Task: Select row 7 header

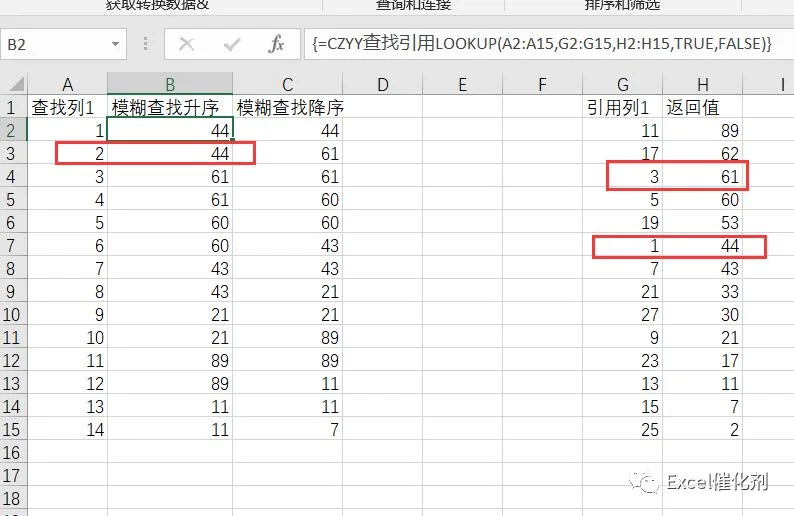Action: (x=14, y=245)
